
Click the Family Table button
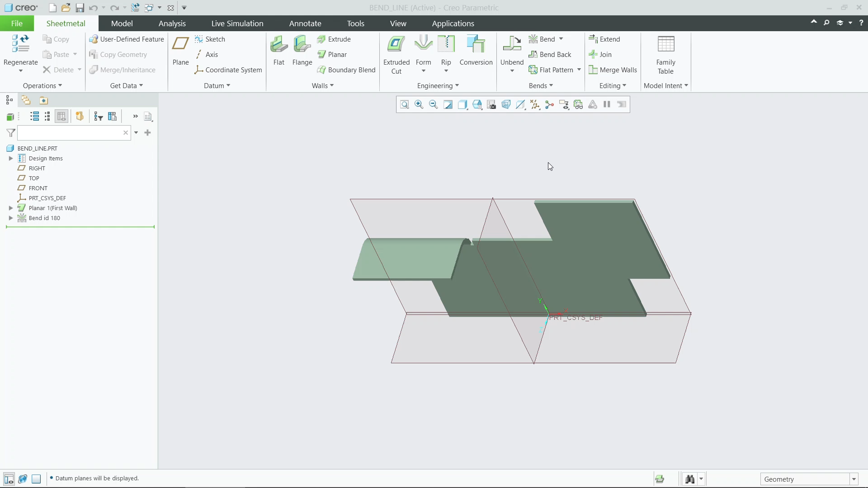pyautogui.click(x=666, y=54)
